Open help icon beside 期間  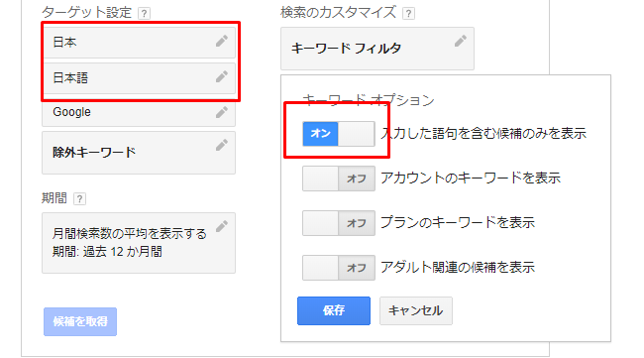(x=79, y=199)
